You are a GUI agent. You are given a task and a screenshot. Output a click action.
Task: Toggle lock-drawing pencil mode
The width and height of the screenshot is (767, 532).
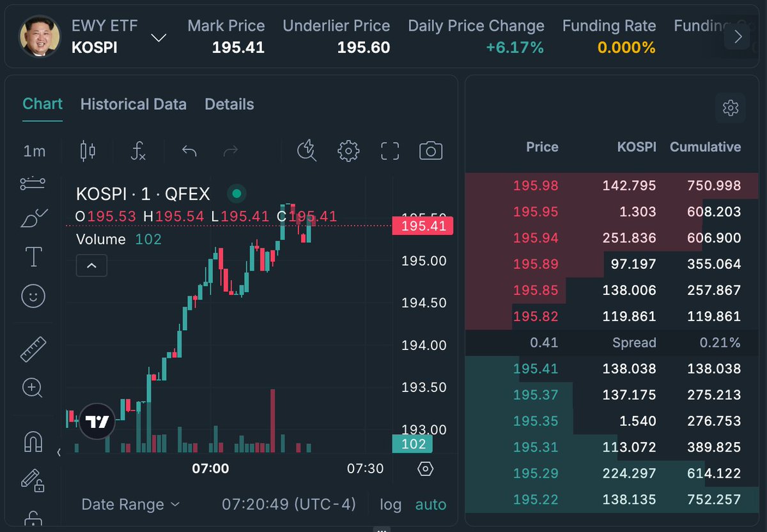pyautogui.click(x=32, y=480)
